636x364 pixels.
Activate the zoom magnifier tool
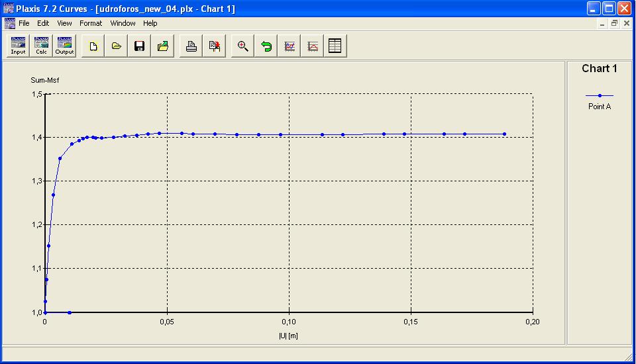[242, 46]
